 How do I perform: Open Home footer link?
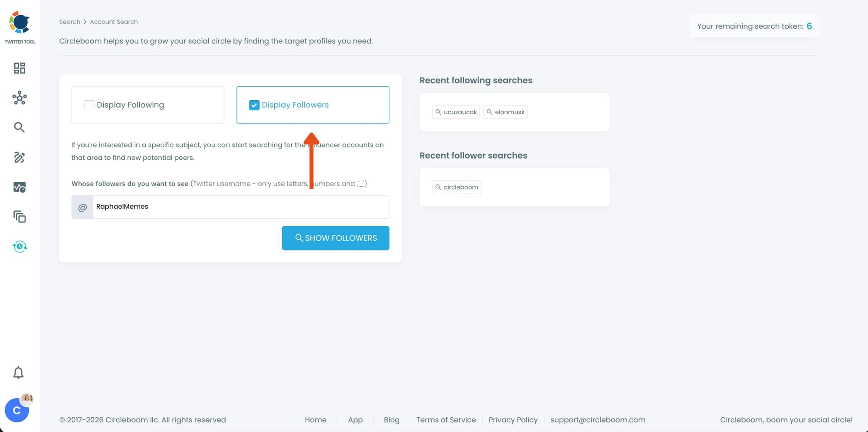316,420
